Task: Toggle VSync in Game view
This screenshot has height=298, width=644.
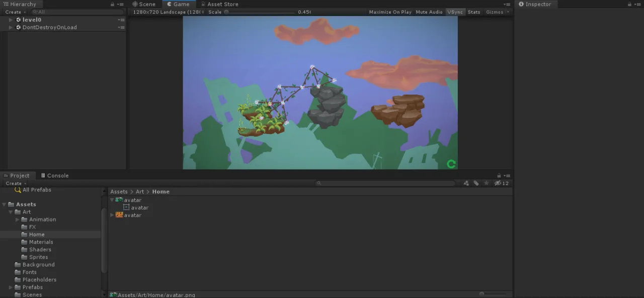Action: (455, 12)
